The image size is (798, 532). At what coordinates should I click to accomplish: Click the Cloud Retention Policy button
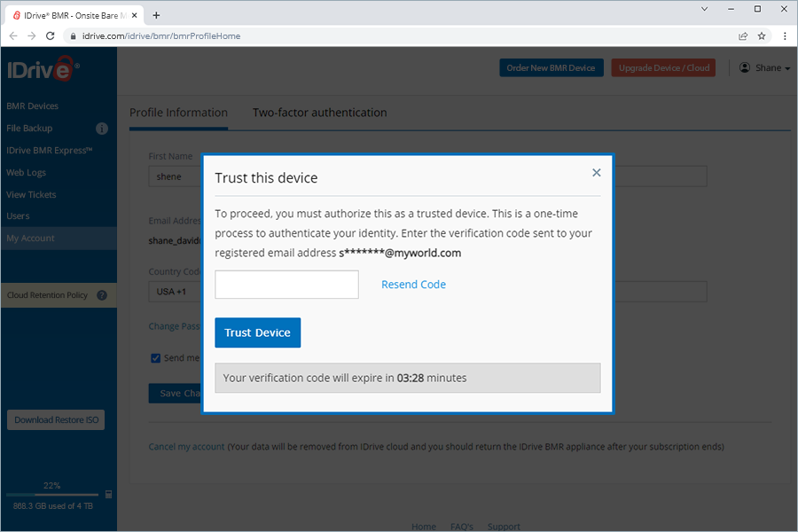coord(59,295)
